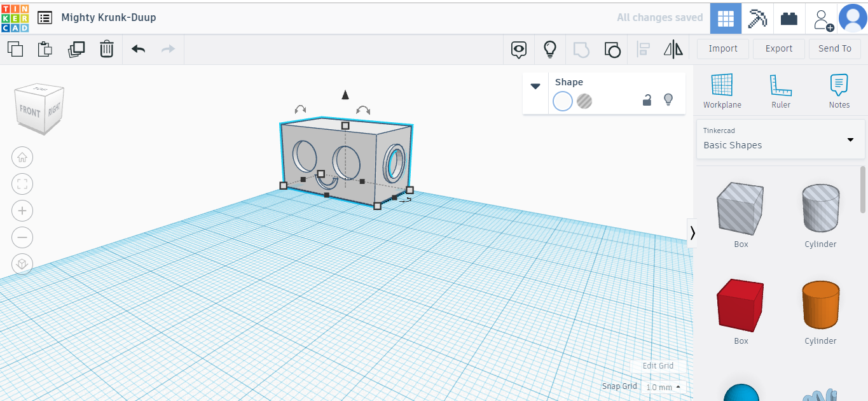Click the Export button
This screenshot has height=401, width=868.
click(779, 48)
